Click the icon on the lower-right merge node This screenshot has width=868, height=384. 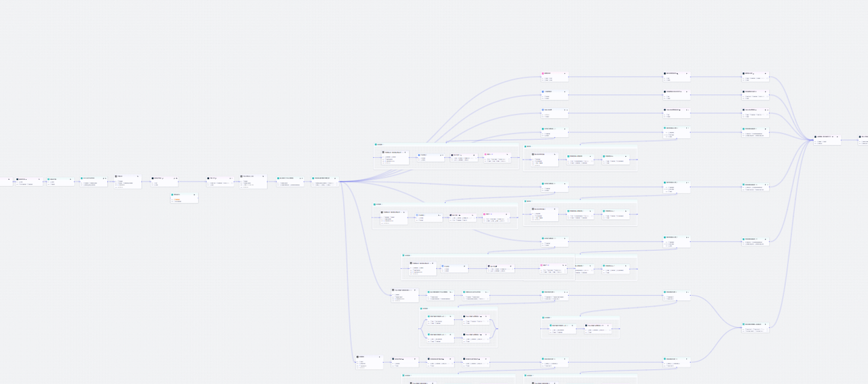[744, 324]
